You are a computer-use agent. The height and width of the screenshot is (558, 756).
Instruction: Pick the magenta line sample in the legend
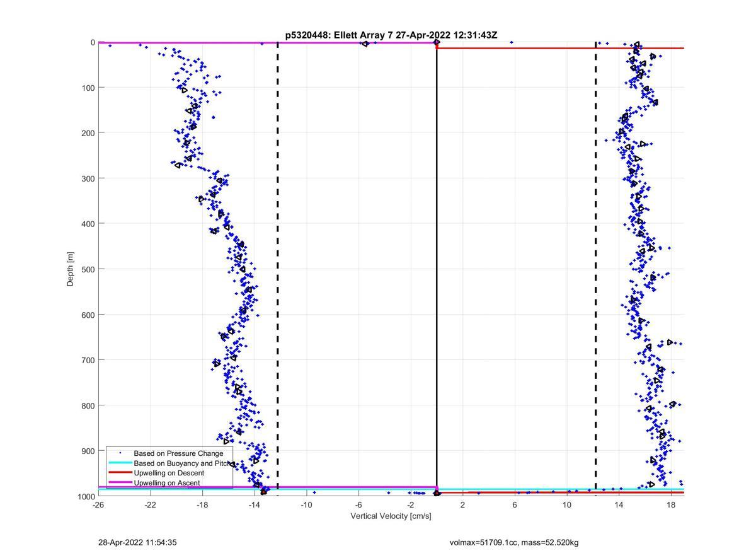click(x=120, y=483)
